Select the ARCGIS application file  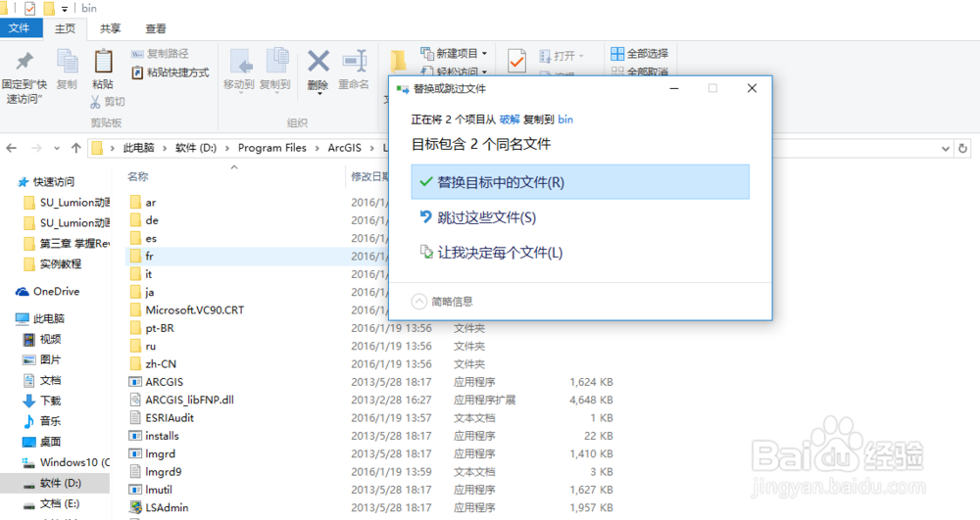(x=156, y=382)
